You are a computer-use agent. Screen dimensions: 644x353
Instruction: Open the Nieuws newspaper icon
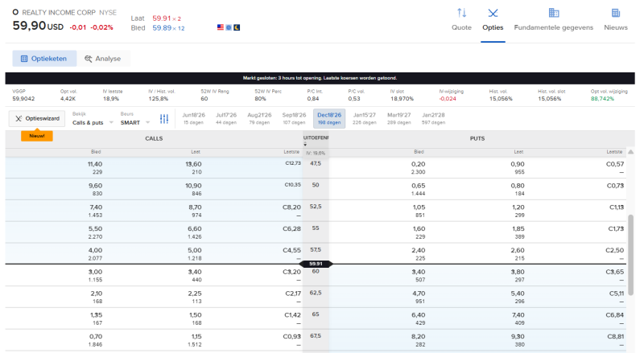[616, 13]
